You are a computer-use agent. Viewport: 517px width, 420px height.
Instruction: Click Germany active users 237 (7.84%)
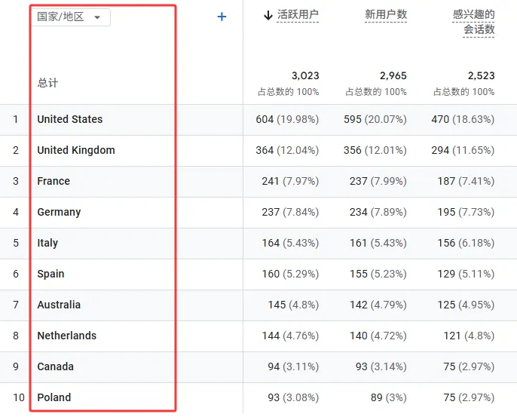click(290, 212)
